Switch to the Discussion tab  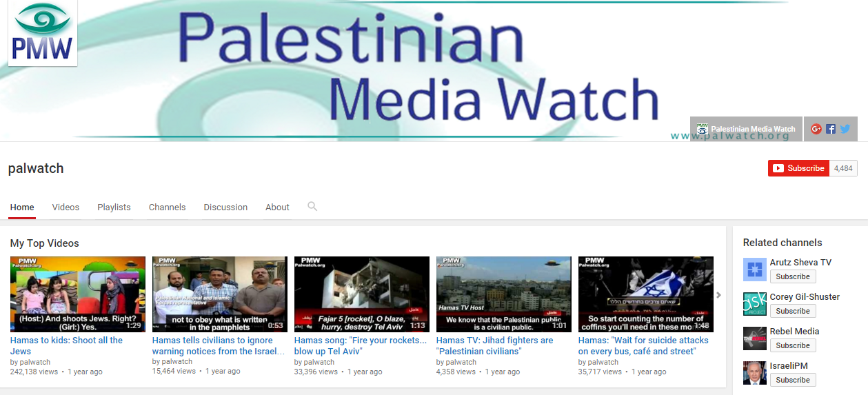point(225,207)
